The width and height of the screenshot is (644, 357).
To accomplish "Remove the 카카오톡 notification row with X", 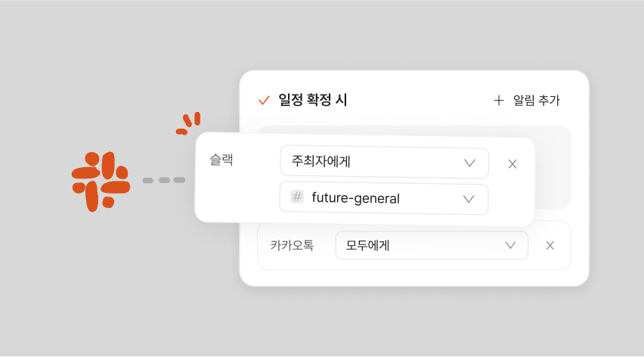I will (550, 245).
